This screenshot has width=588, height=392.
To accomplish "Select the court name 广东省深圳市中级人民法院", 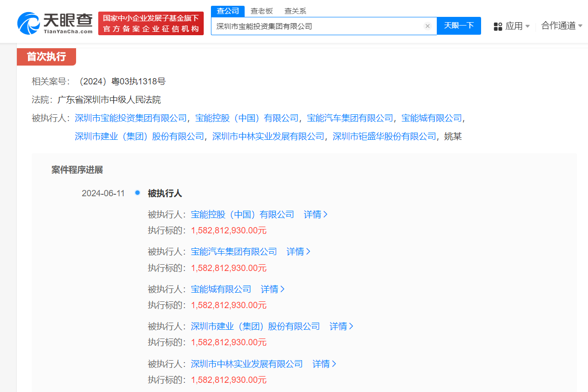I will pos(109,100).
